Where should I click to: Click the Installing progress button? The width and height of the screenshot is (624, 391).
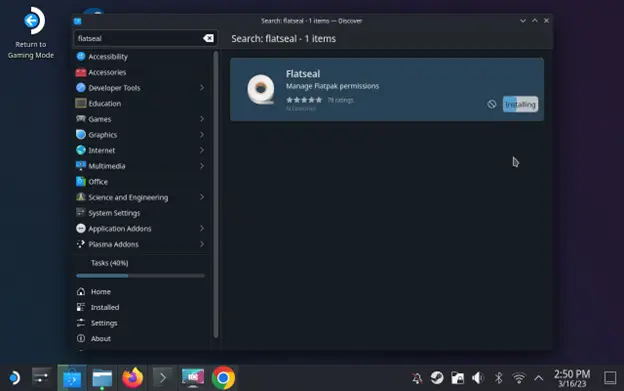pyautogui.click(x=520, y=104)
